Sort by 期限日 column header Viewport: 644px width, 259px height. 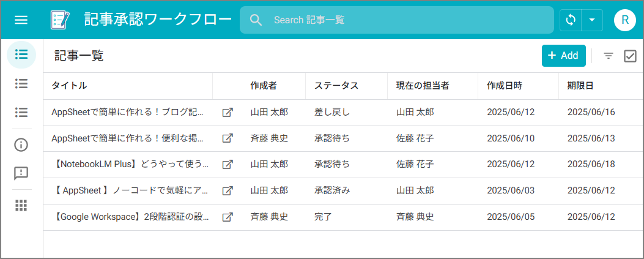[580, 86]
